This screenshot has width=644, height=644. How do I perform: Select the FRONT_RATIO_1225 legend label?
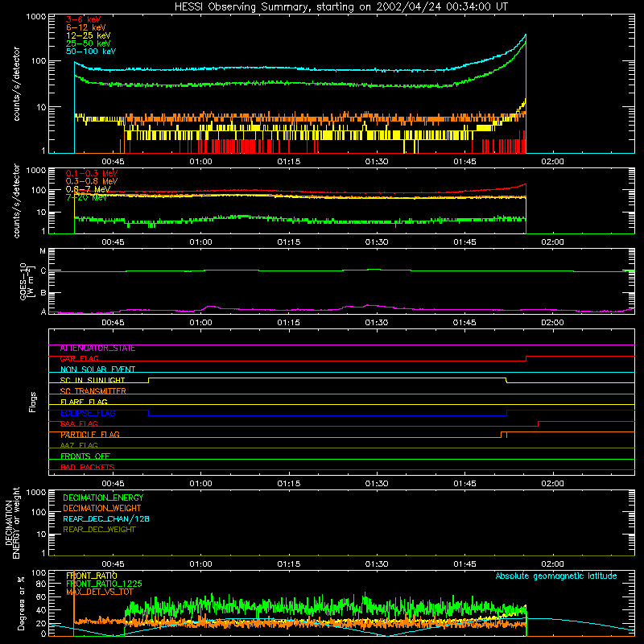click(x=104, y=584)
